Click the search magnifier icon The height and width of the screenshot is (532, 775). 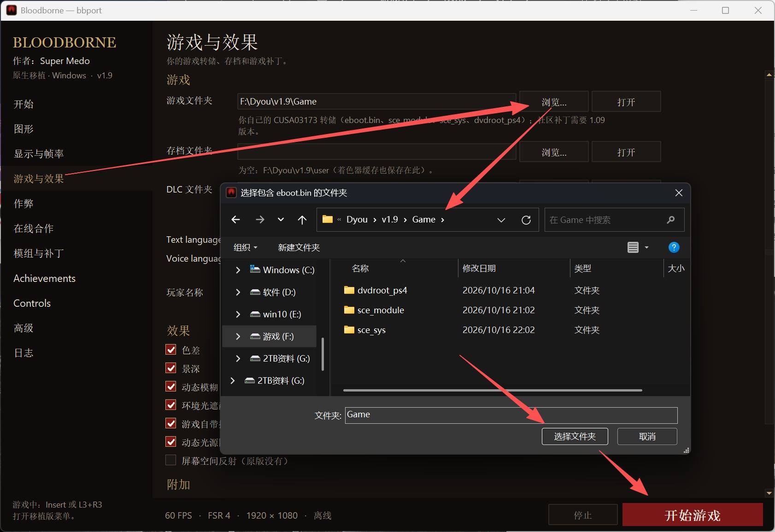(670, 220)
